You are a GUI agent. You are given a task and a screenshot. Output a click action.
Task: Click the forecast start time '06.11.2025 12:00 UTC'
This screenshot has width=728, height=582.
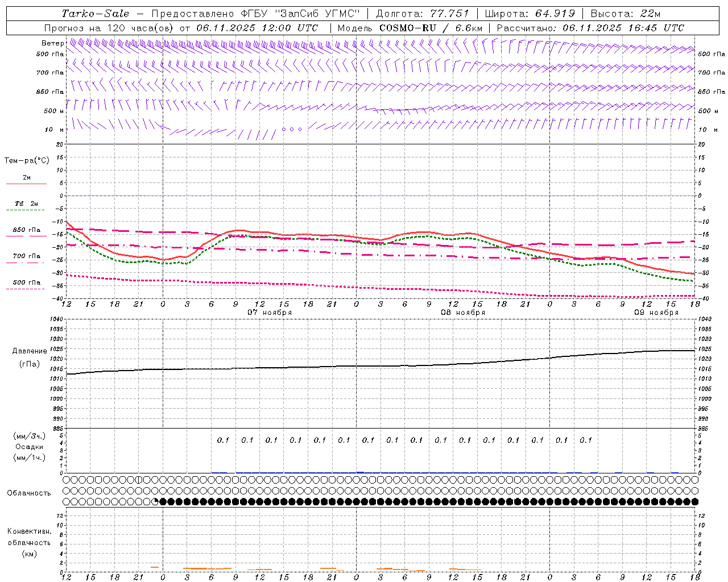coord(257,28)
